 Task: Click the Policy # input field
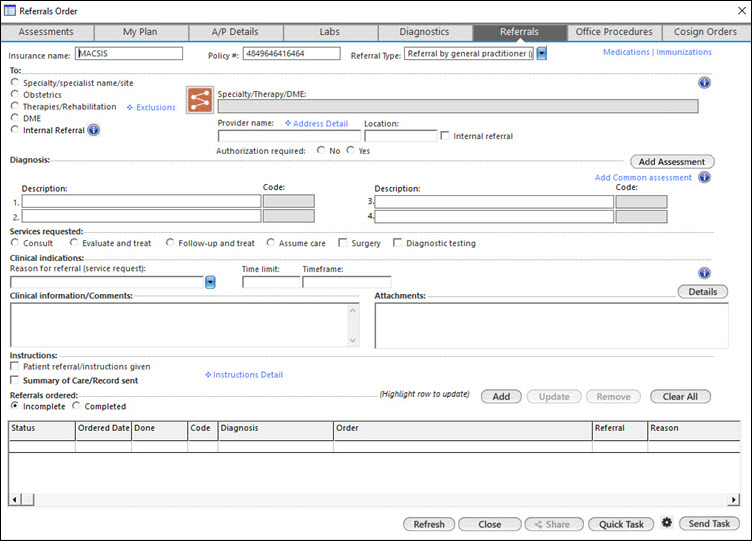coord(292,53)
